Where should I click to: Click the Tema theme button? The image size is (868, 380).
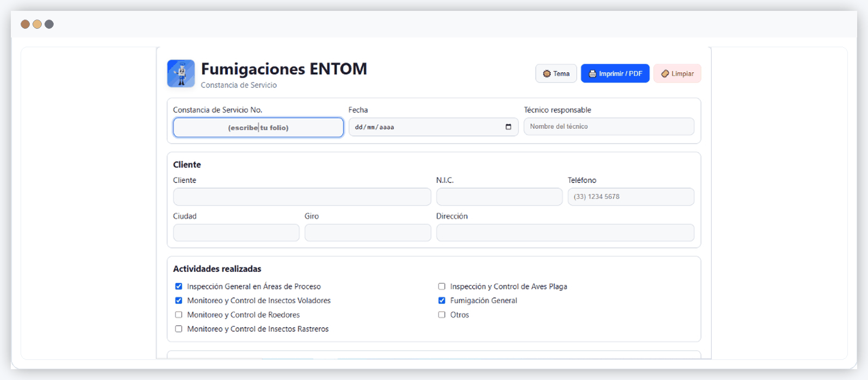pos(556,74)
